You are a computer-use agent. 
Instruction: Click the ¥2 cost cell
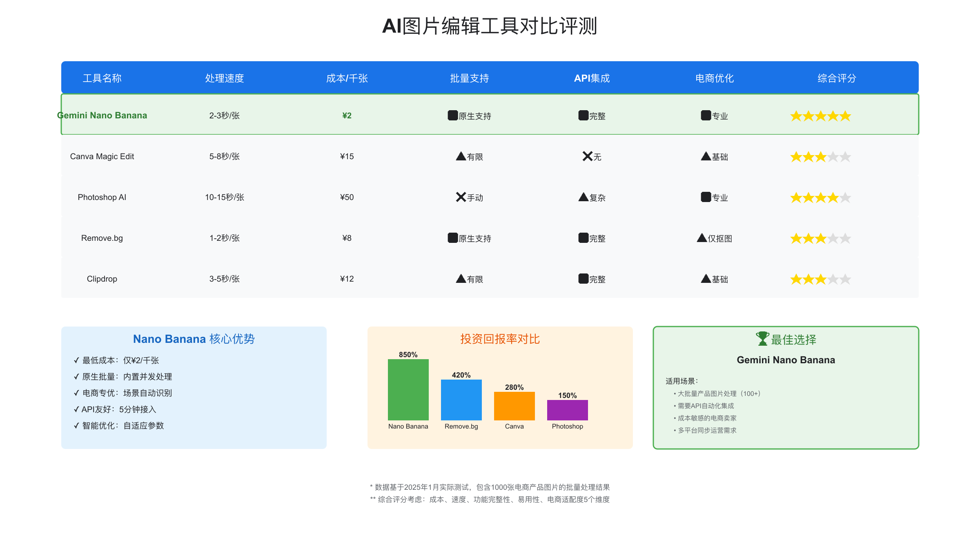coord(347,116)
